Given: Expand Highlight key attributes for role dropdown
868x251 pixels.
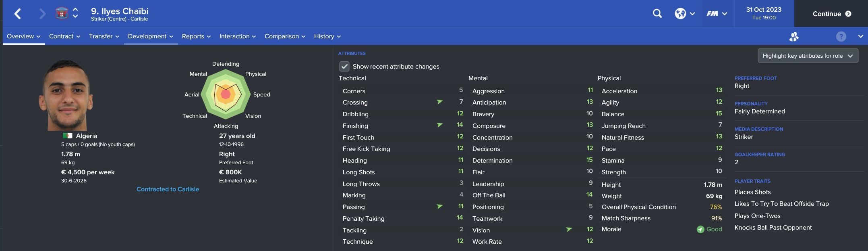Looking at the screenshot, I should click(808, 56).
